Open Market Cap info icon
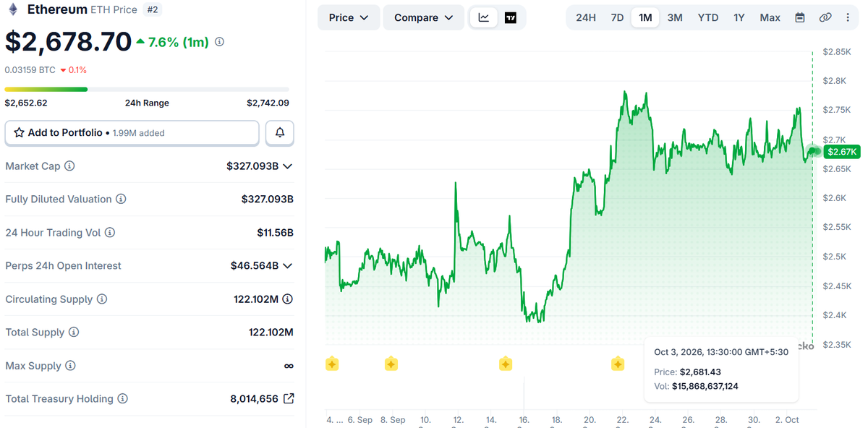Viewport: 868px width, 428px height. tap(69, 166)
